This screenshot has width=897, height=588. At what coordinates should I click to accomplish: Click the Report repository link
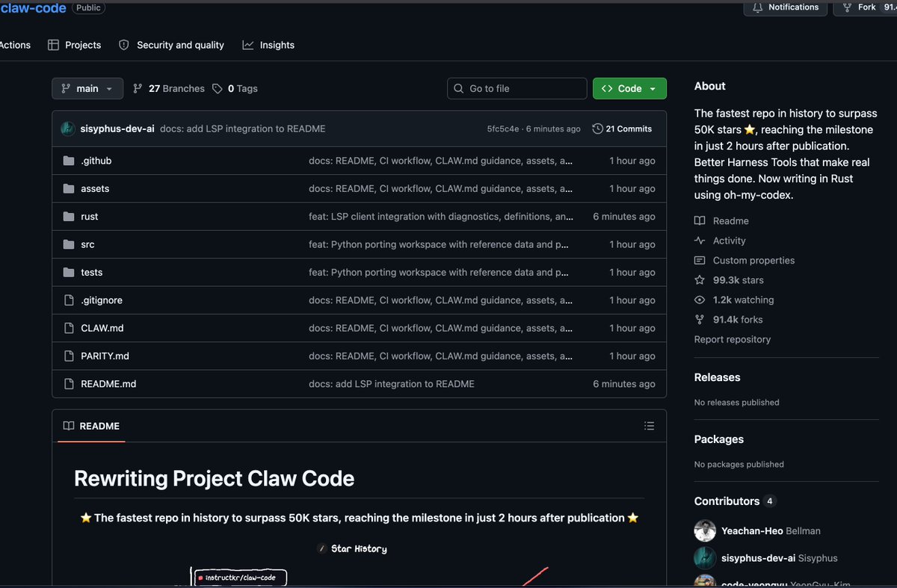click(733, 339)
